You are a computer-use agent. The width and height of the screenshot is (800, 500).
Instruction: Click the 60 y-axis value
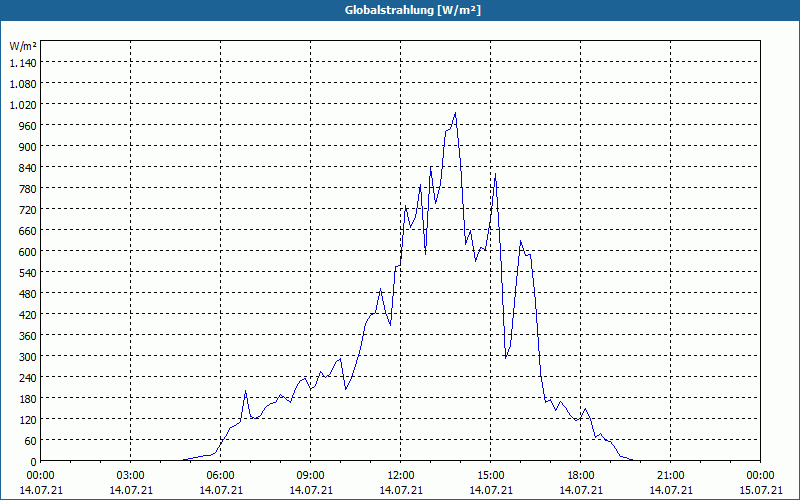click(31, 440)
